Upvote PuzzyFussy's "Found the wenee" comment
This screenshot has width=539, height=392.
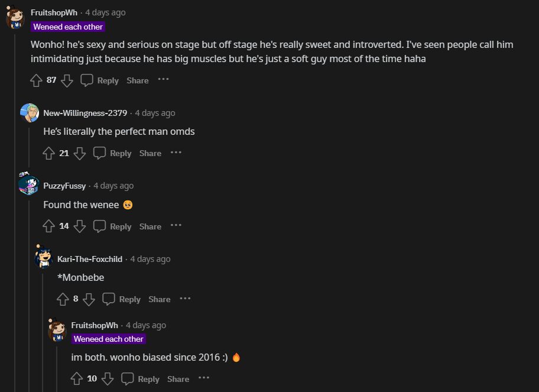[49, 226]
